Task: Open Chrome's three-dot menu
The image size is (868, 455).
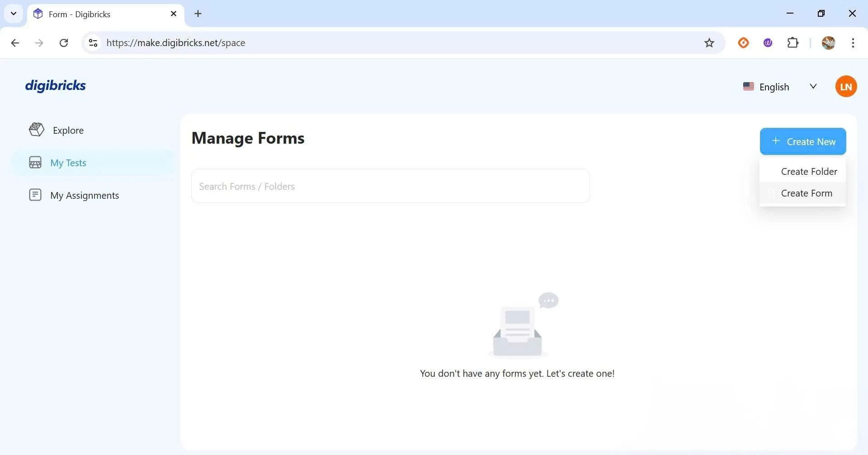Action: coord(853,43)
